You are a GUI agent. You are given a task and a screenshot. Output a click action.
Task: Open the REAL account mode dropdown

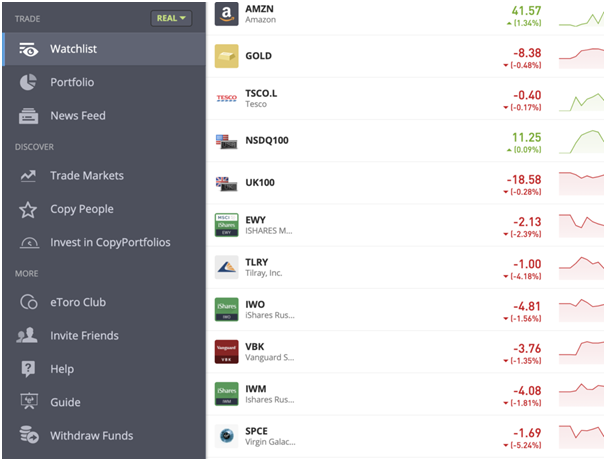tap(171, 18)
